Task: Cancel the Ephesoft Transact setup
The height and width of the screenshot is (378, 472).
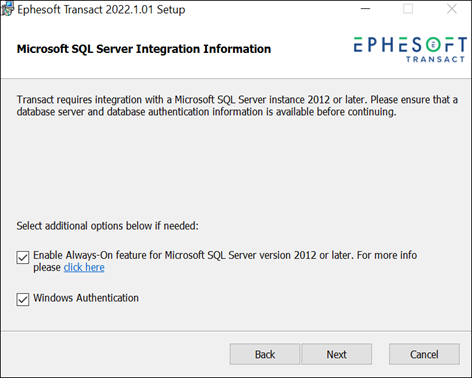Action: point(424,354)
